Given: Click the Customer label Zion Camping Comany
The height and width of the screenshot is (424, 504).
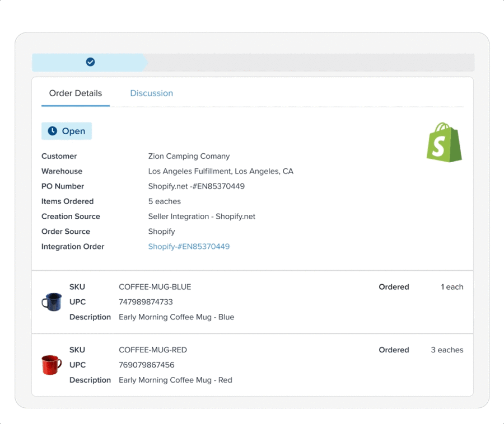Looking at the screenshot, I should pyautogui.click(x=189, y=156).
